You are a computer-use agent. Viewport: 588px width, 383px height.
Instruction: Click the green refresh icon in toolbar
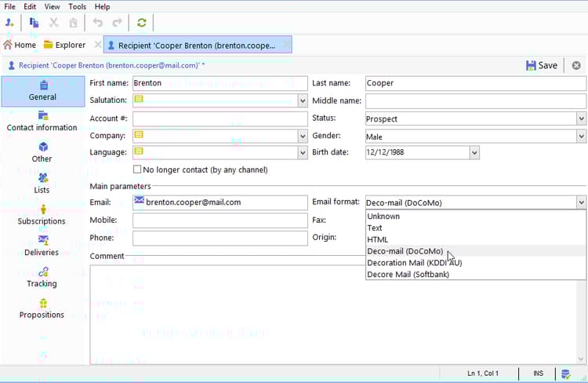tap(142, 24)
